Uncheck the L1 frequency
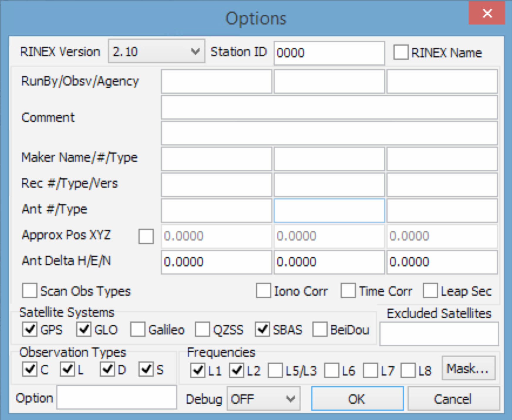Image resolution: width=512 pixels, height=420 pixels. click(x=198, y=370)
